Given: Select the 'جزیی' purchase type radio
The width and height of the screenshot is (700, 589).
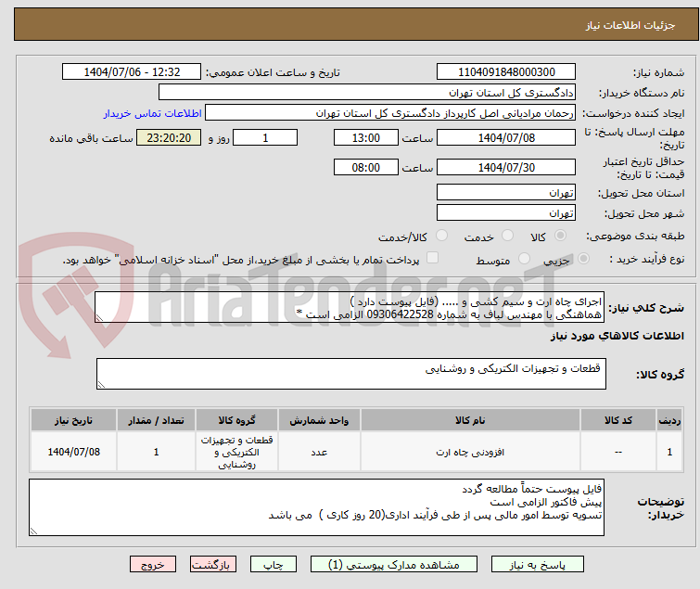Looking at the screenshot, I should tap(583, 259).
